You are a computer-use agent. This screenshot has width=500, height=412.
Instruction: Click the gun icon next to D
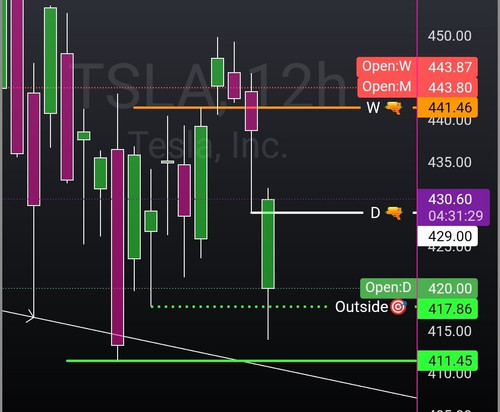pos(394,213)
